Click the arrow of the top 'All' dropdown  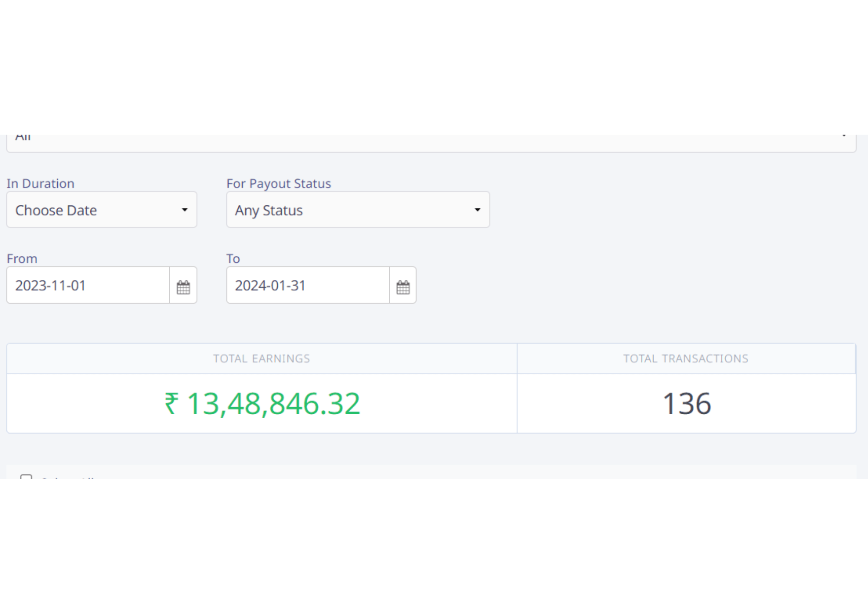[844, 137]
